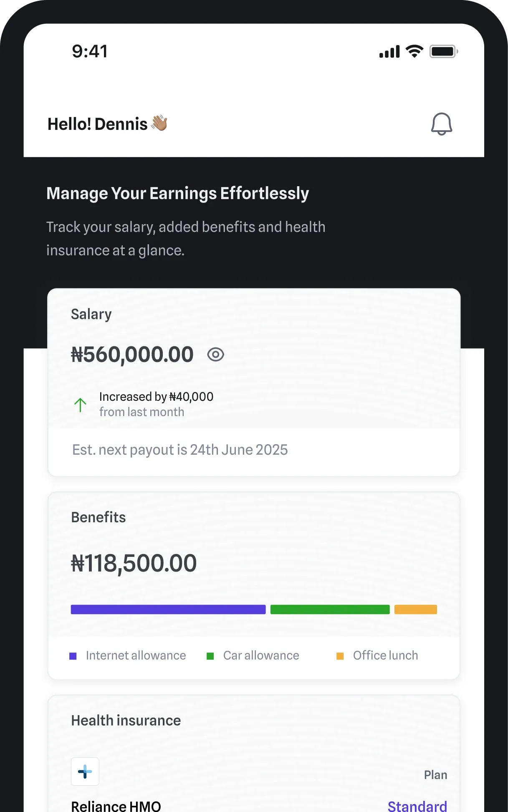The image size is (508, 812).
Task: Tap the ₦118,500.00 benefits total
Action: pyautogui.click(x=134, y=563)
